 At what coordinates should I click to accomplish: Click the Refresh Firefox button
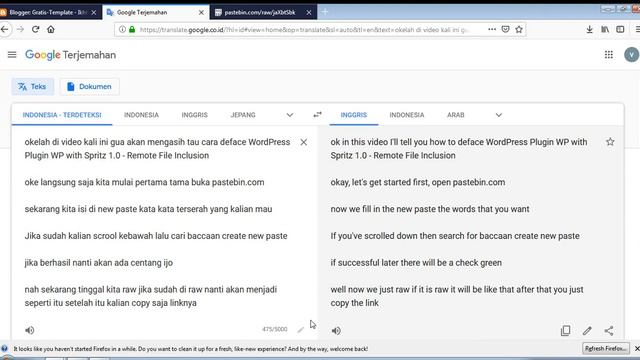[x=606, y=349]
